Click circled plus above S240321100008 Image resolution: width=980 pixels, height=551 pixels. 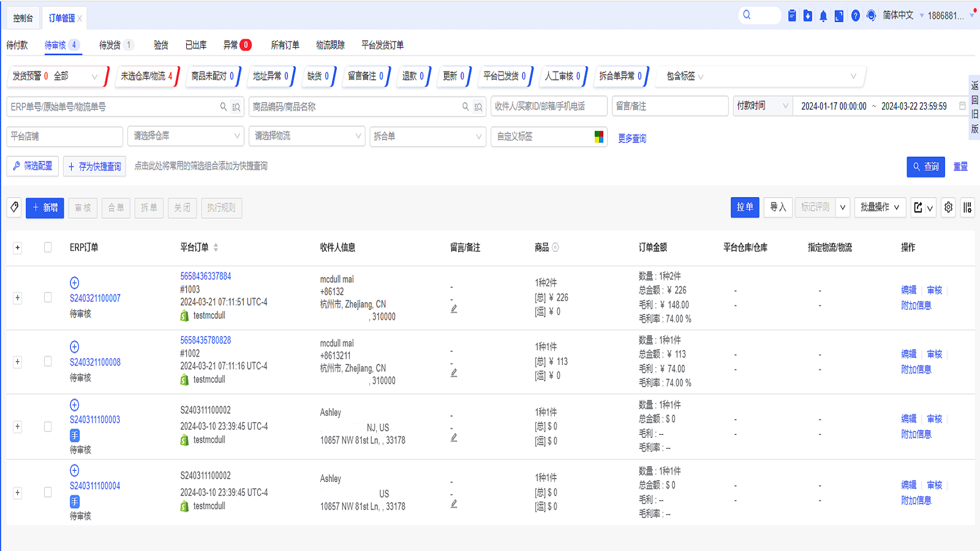tap(74, 347)
